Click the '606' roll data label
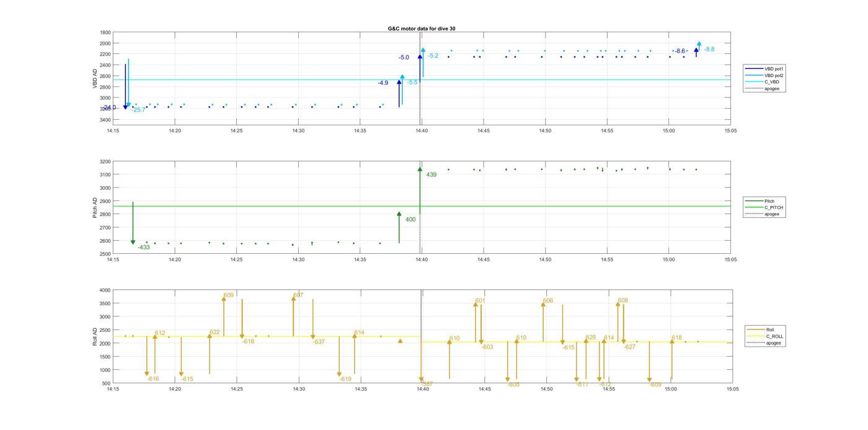868x430 pixels. click(x=548, y=301)
